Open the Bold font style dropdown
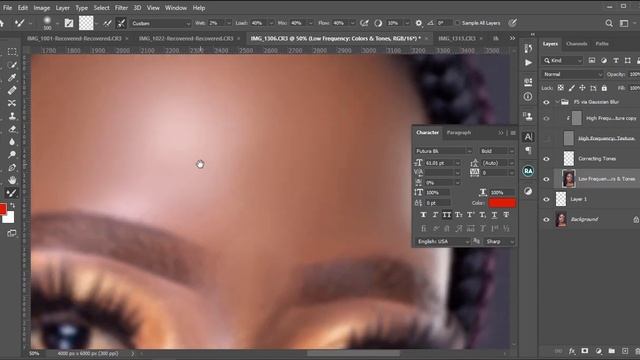 496,151
